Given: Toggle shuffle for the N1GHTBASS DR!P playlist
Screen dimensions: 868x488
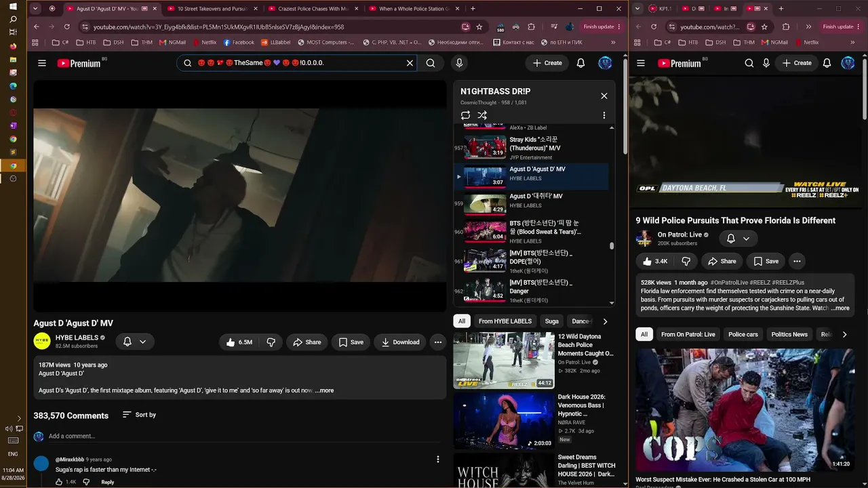Looking at the screenshot, I should [482, 115].
